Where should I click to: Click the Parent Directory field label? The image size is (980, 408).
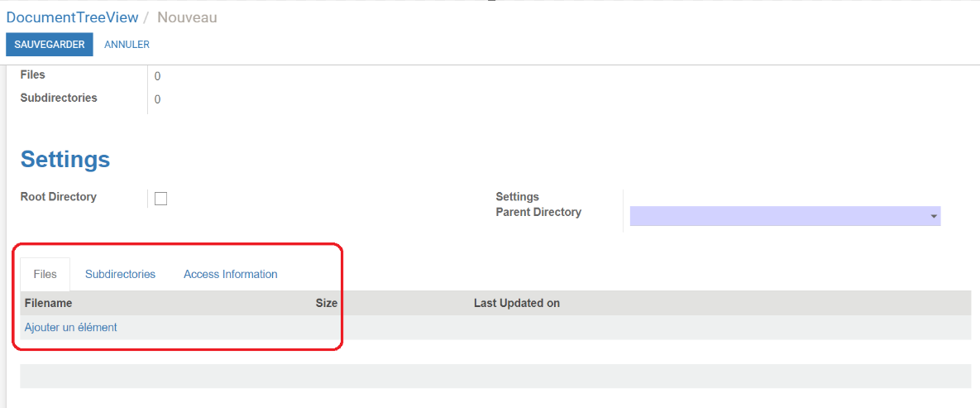click(538, 212)
